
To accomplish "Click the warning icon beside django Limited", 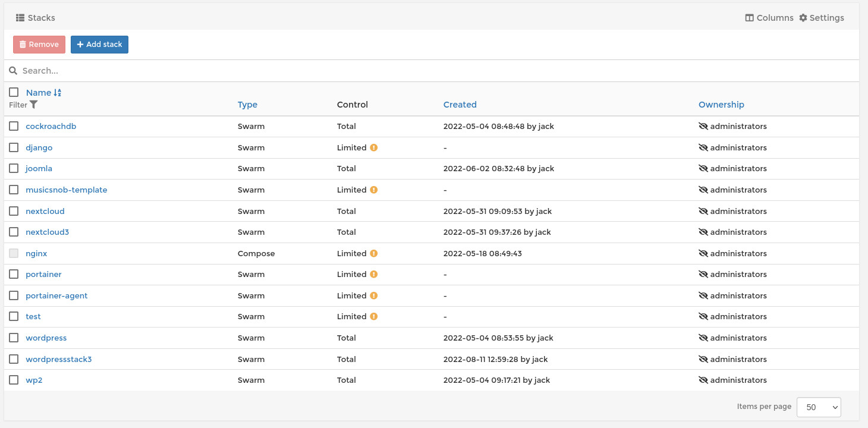I will click(374, 147).
